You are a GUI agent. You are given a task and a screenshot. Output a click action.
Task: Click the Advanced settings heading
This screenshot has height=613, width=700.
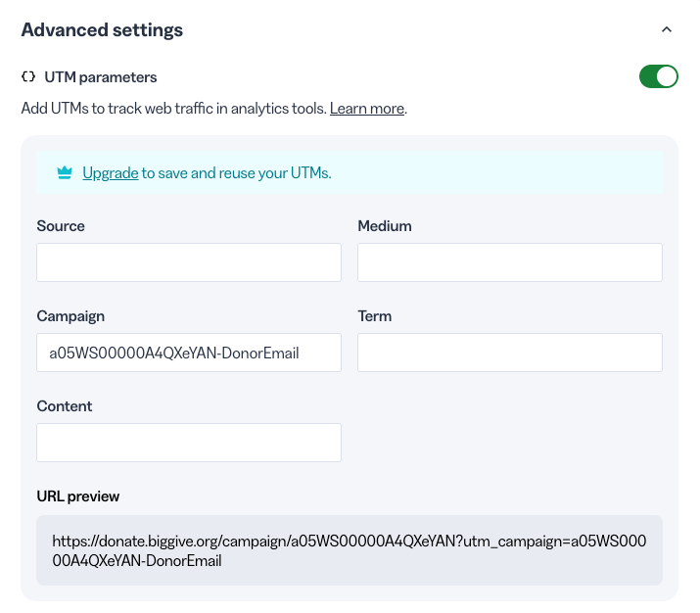[102, 29]
